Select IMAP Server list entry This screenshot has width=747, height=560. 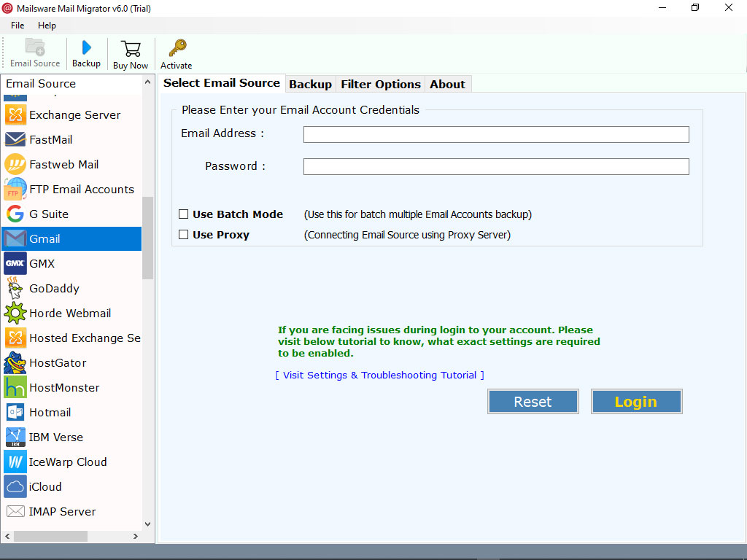click(x=71, y=511)
